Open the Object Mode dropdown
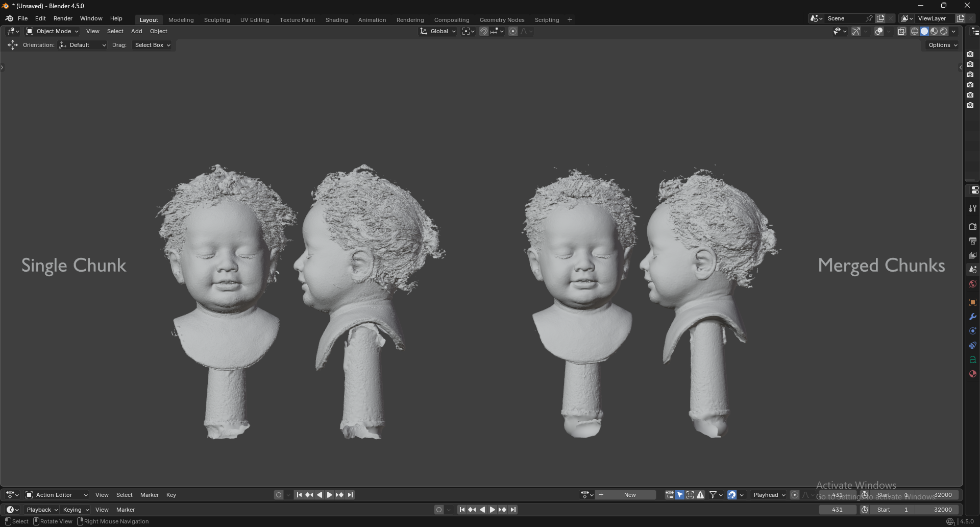 pos(53,31)
